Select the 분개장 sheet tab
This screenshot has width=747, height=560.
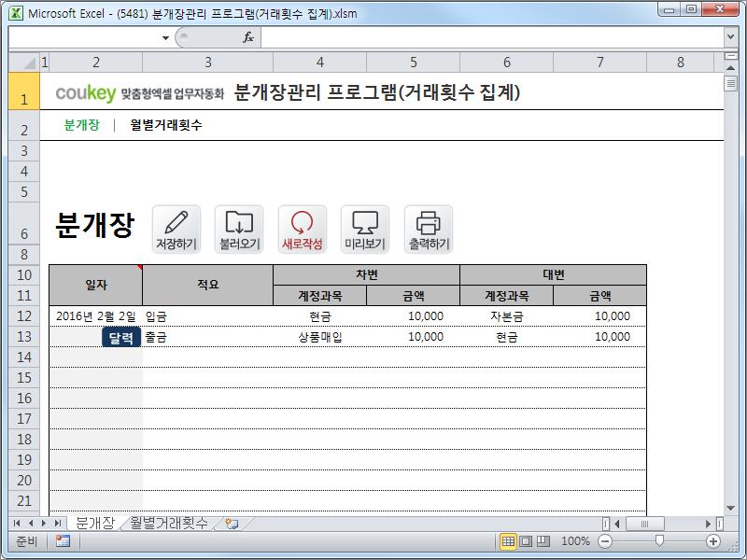tap(95, 524)
